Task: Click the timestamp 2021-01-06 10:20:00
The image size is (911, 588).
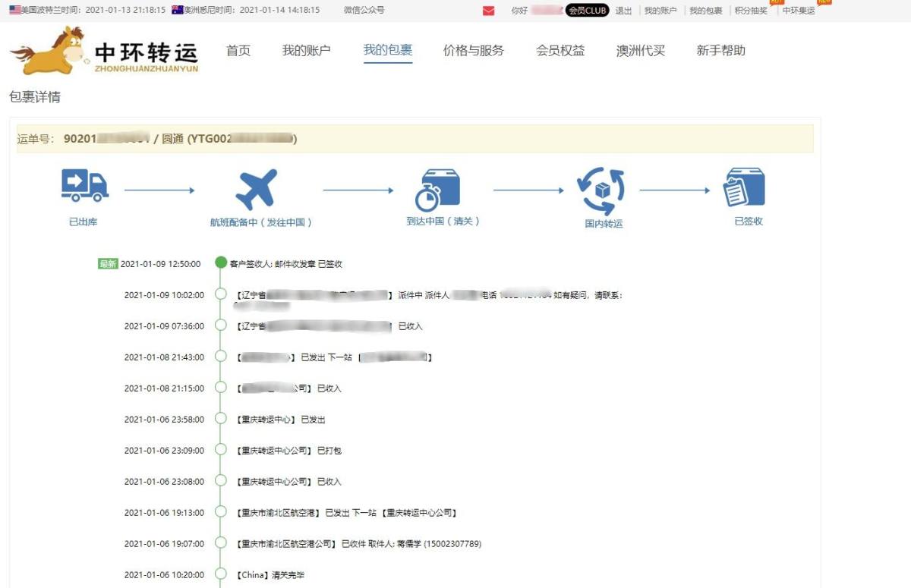Action: click(164, 575)
